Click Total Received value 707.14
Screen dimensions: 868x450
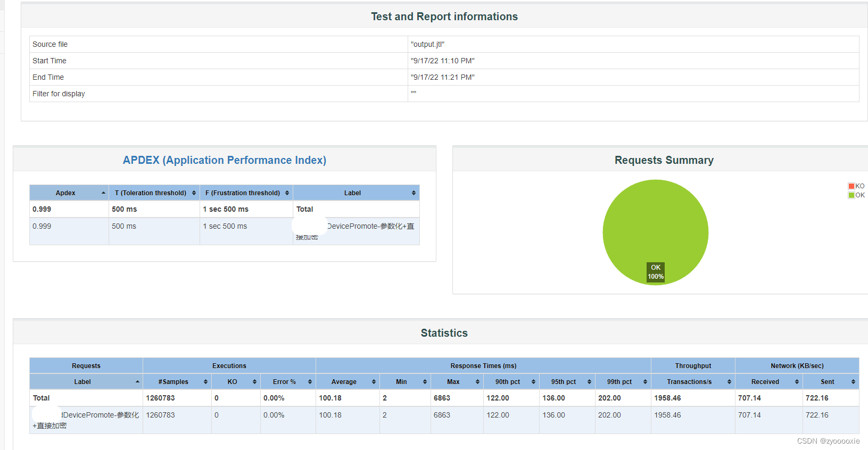pos(749,398)
